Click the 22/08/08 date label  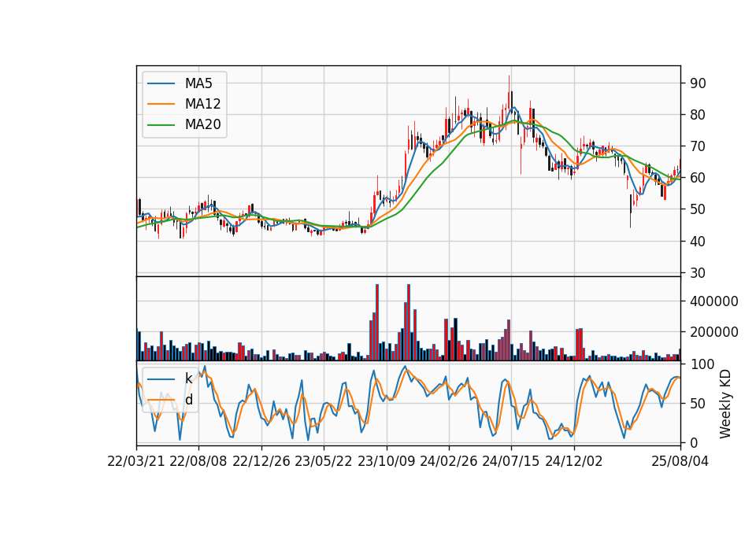coord(198,461)
